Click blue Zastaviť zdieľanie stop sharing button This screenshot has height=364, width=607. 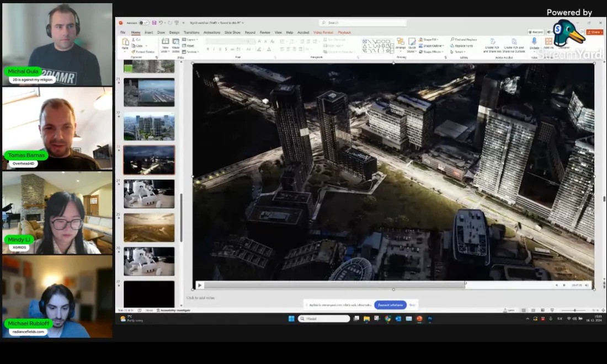(x=390, y=305)
